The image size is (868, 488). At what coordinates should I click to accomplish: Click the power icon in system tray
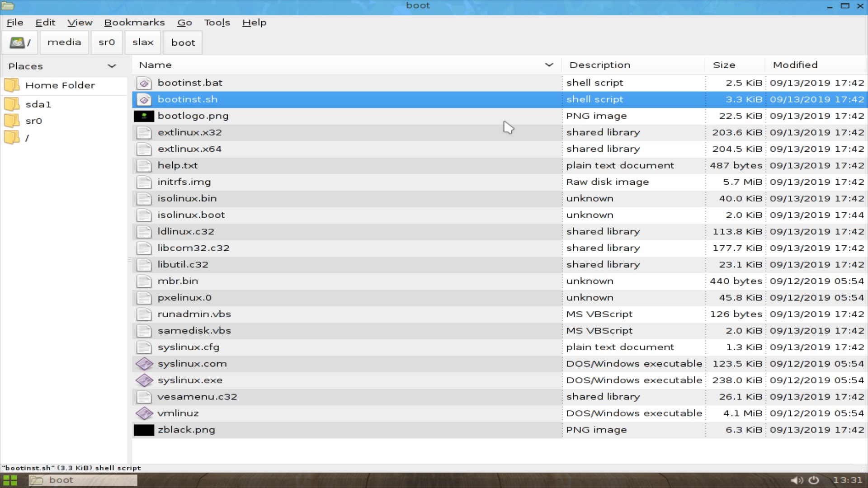point(814,480)
